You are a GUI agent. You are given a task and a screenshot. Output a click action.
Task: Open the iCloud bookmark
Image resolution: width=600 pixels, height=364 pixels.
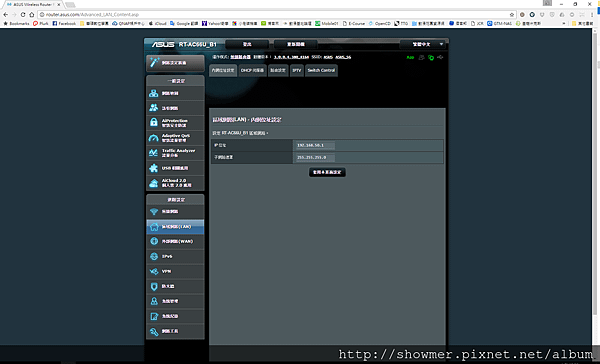158,23
